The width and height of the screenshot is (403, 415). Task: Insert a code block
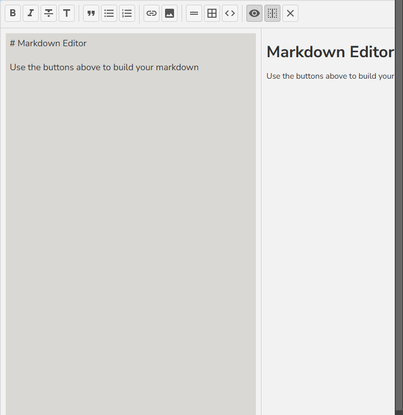[230, 13]
